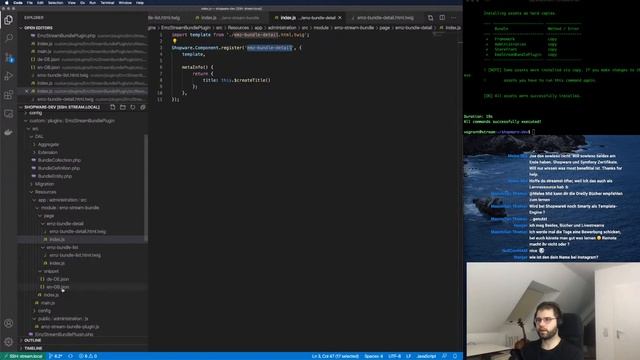Collapse the SHOPWARE-DEV workspace section
Viewport: 640px width, 360px height.
[x=61, y=107]
